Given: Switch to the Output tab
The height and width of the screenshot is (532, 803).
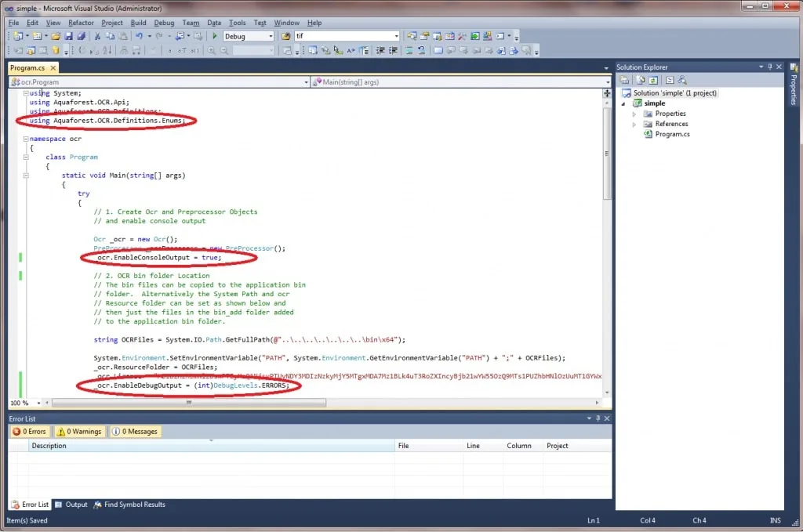Looking at the screenshot, I should (71, 505).
